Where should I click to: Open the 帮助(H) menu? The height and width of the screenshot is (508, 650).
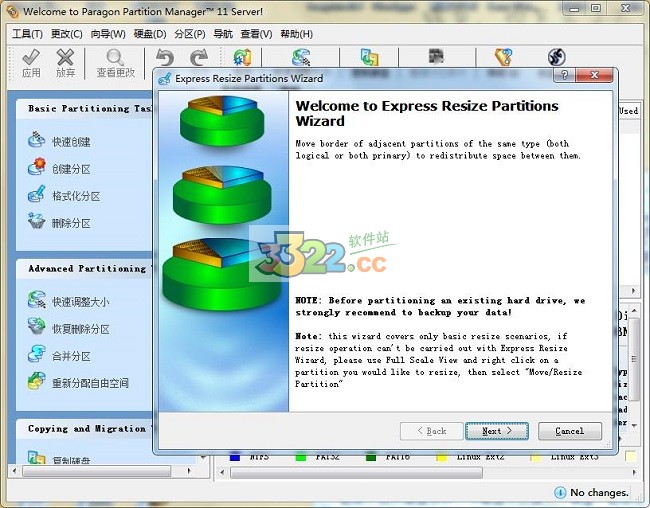[296, 34]
